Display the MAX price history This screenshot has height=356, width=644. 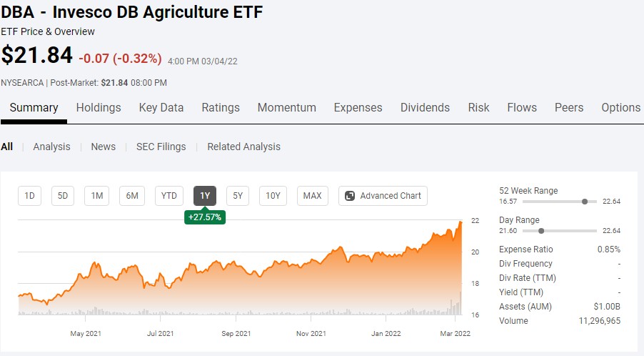[x=312, y=196]
